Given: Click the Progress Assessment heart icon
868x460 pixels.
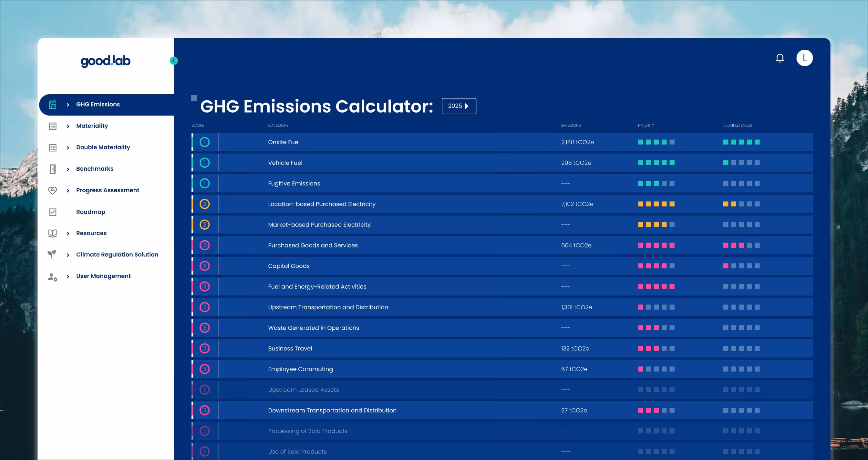Looking at the screenshot, I should click(53, 190).
